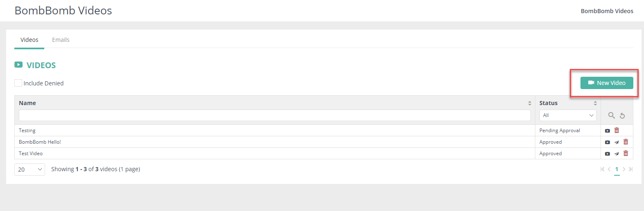The height and width of the screenshot is (211, 644).
Task: Send the BombBomb Hello! video
Action: pos(617,142)
